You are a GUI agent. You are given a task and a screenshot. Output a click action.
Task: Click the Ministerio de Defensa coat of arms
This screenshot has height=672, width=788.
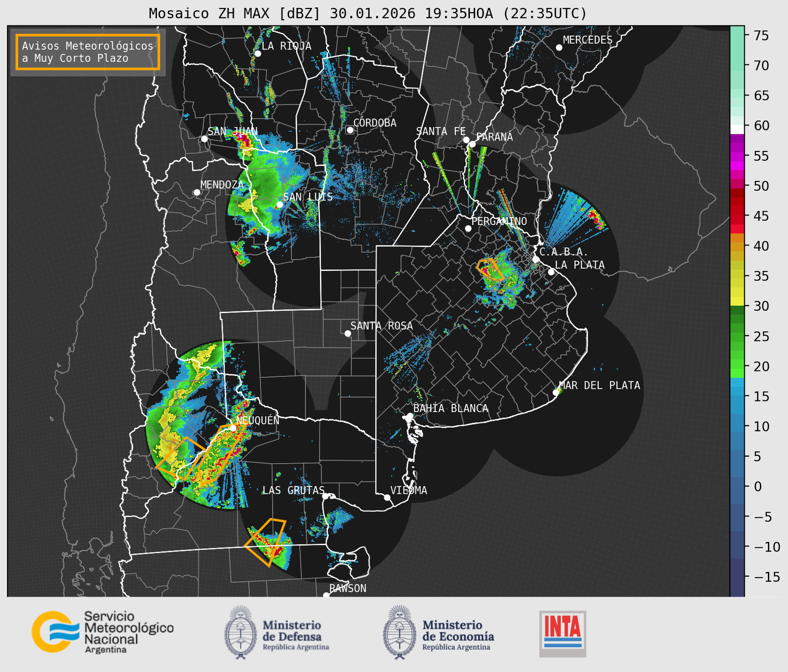[x=241, y=632]
